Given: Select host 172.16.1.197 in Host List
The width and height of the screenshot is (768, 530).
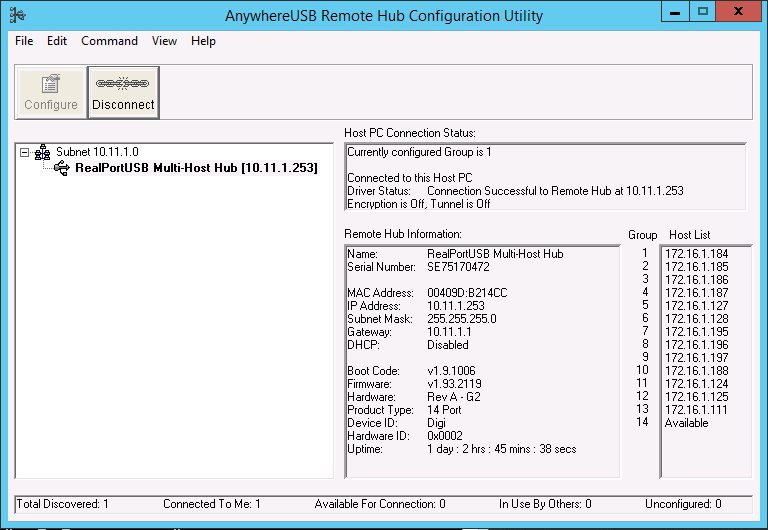Looking at the screenshot, I should pyautogui.click(x=696, y=358).
